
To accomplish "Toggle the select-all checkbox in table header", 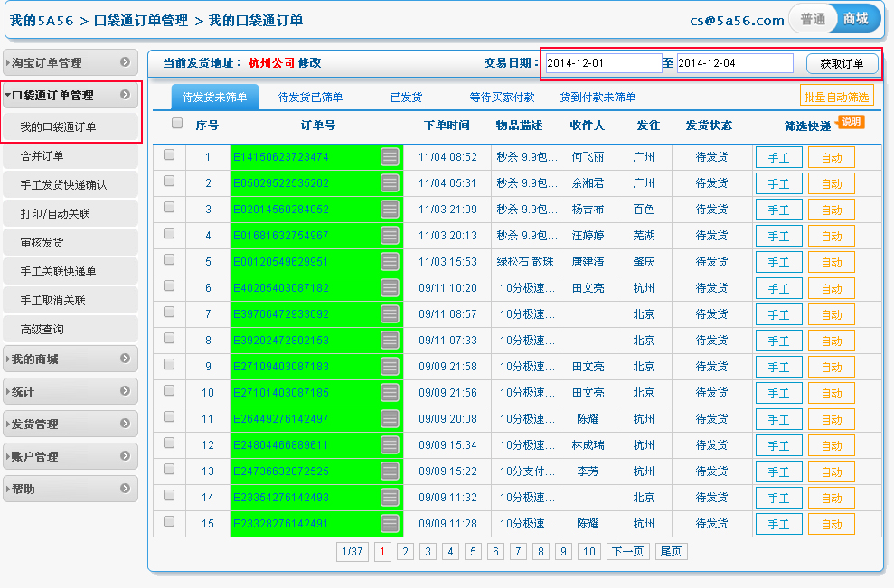I will coord(177,124).
